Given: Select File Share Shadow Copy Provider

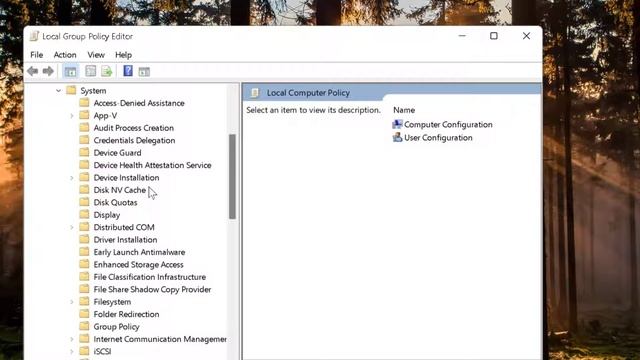Looking at the screenshot, I should [152, 289].
